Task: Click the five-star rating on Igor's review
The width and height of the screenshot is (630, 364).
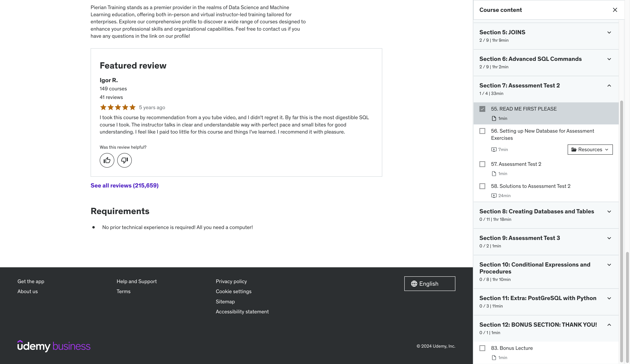Action: 118,108
